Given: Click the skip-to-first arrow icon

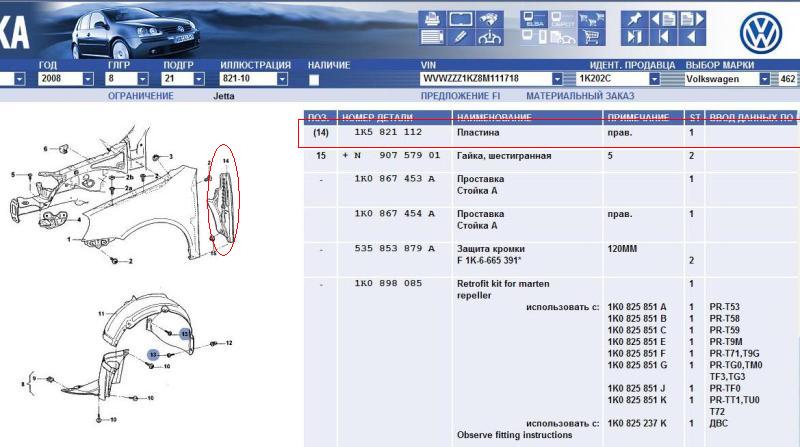Looking at the screenshot, I should click(x=663, y=37).
